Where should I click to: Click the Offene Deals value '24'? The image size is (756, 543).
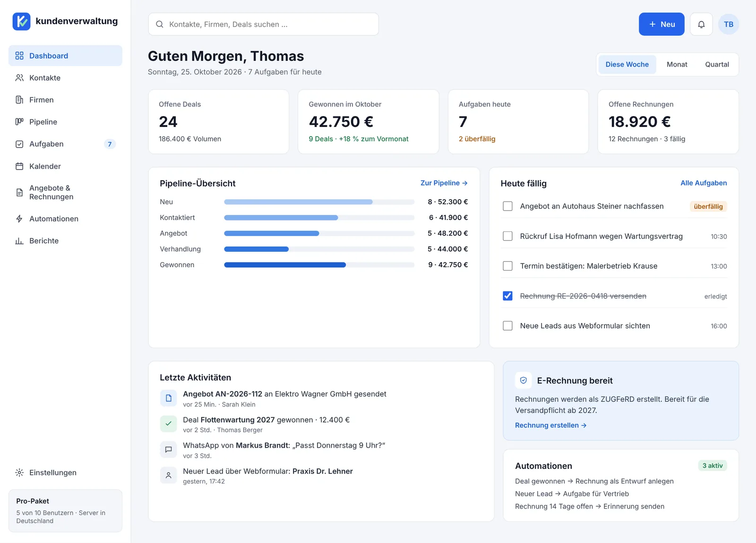pyautogui.click(x=168, y=122)
